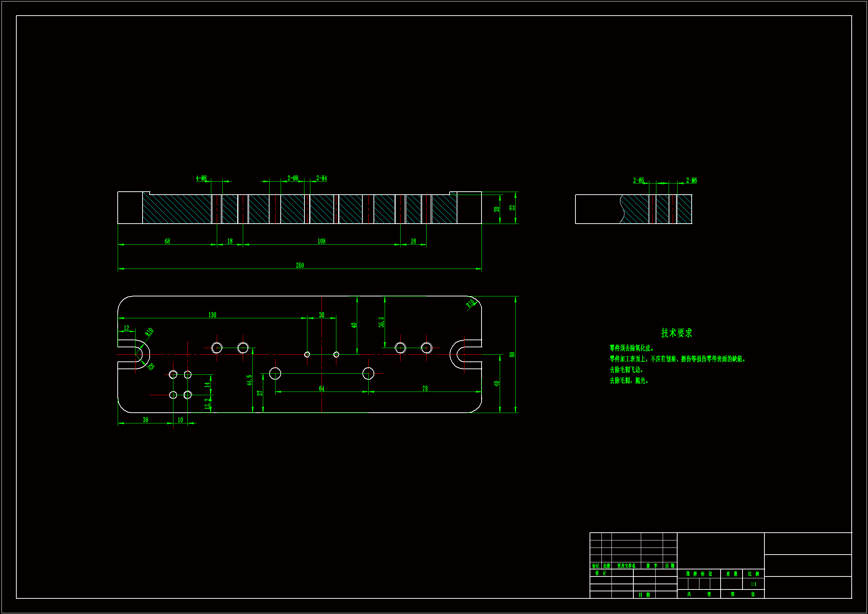Select the 2-M6 label in side view
This screenshot has width=868, height=614.
[691, 181]
